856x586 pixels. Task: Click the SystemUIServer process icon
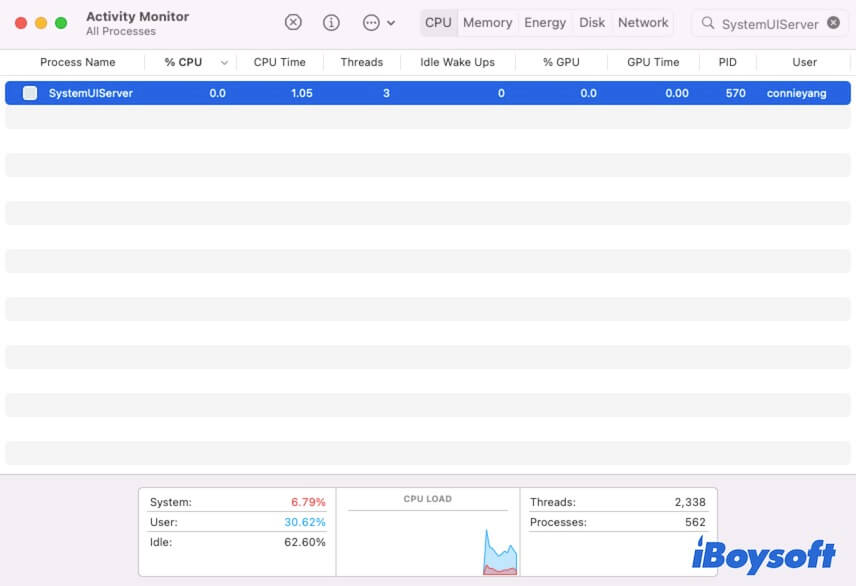[30, 93]
